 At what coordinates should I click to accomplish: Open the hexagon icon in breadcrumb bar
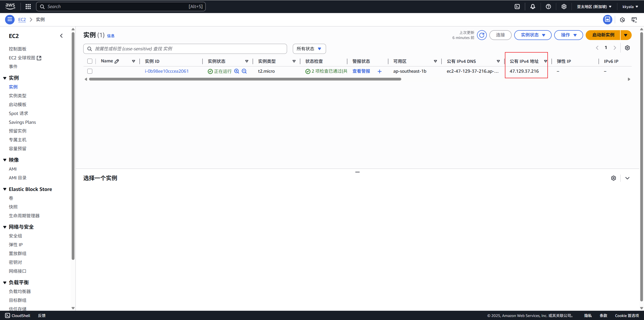(x=622, y=20)
